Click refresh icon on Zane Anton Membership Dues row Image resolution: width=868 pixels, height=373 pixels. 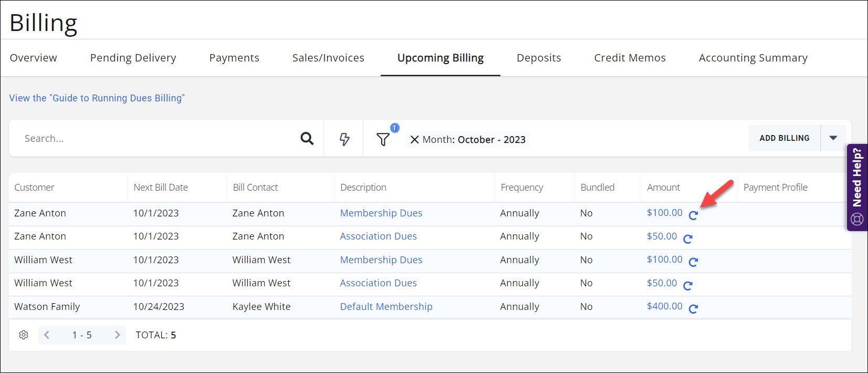[693, 215]
